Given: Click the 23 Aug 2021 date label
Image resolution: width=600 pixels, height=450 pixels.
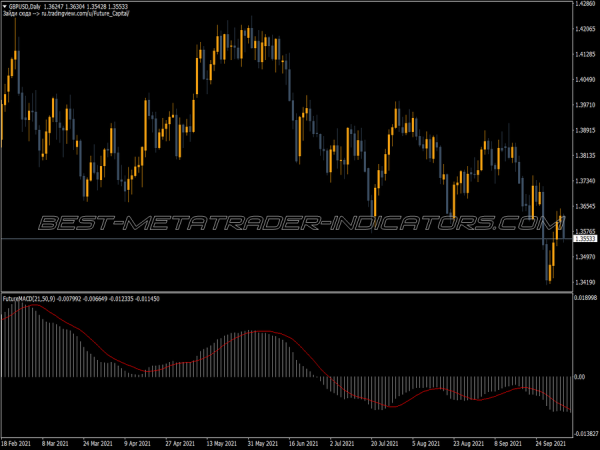Looking at the screenshot, I should coord(469,444).
